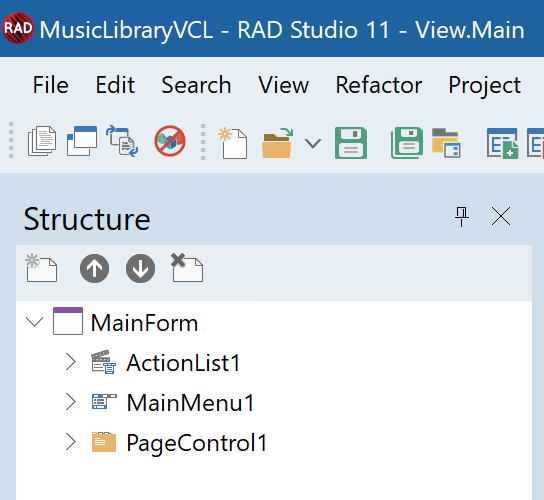Create new item with starred page icon
The height and width of the screenshot is (500, 544).
(x=233, y=143)
